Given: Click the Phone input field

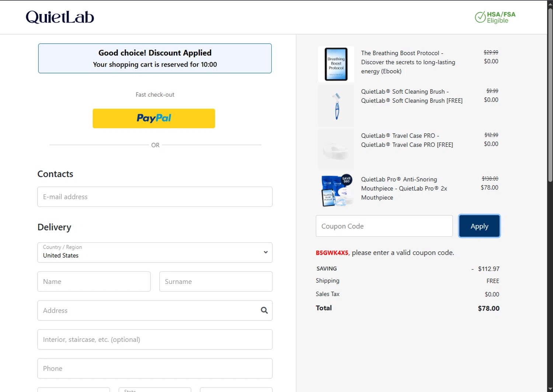Looking at the screenshot, I should tap(155, 369).
